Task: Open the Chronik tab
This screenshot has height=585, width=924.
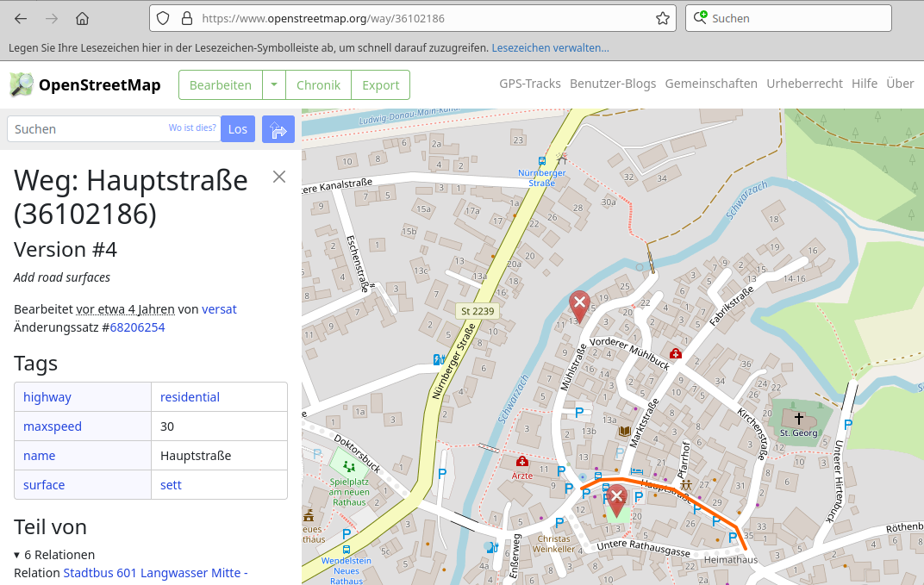Action: click(318, 84)
